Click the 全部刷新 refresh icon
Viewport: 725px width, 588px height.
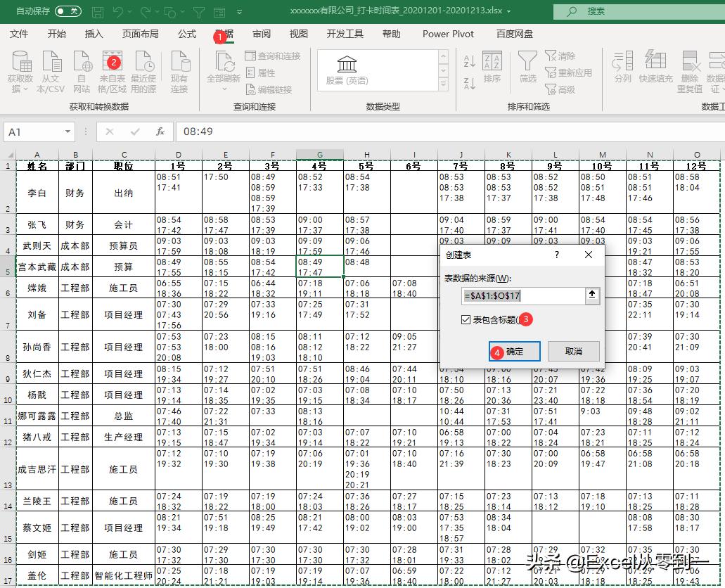click(225, 63)
